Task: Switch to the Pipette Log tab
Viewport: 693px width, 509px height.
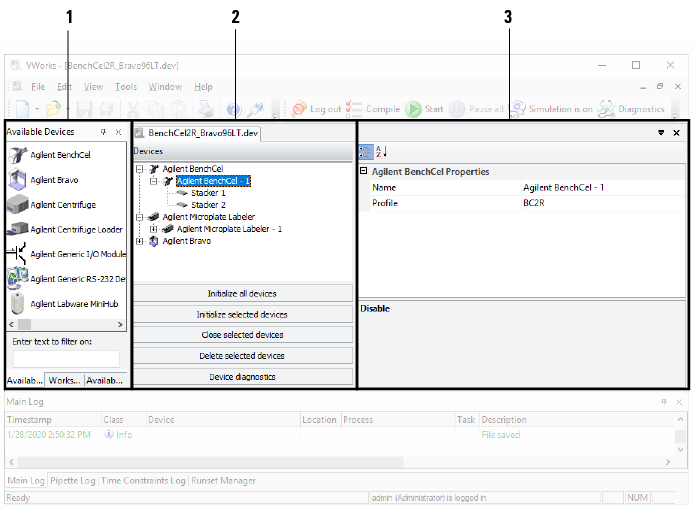Action: [72, 481]
